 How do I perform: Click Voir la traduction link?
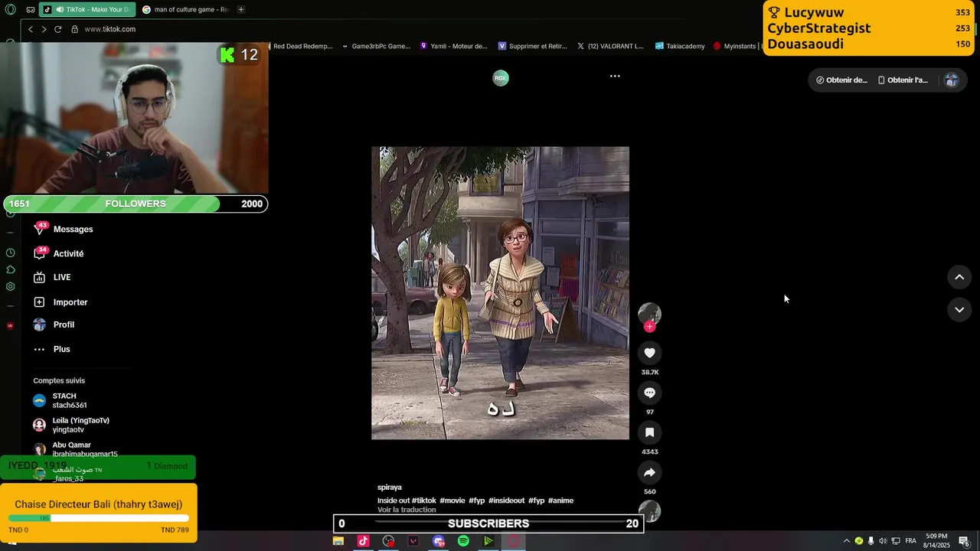point(407,510)
